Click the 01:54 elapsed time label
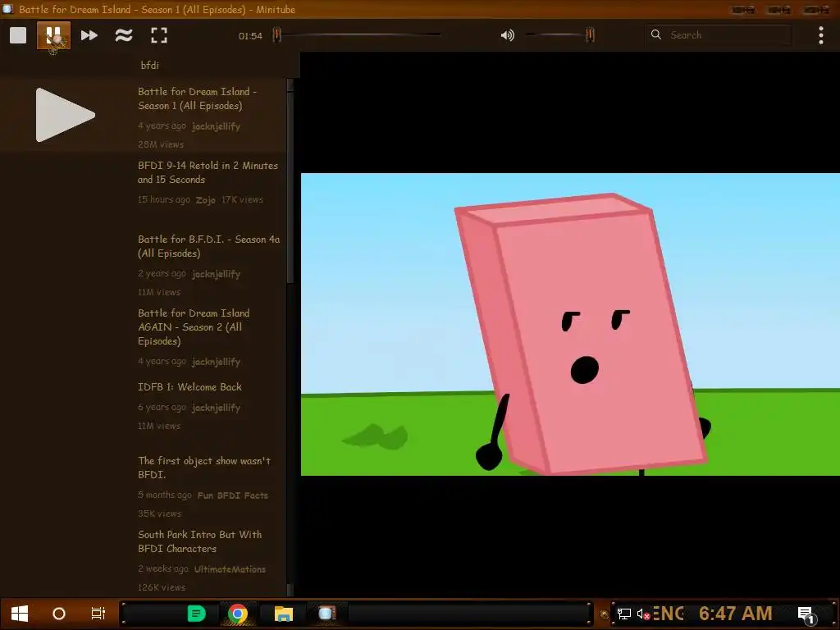The height and width of the screenshot is (630, 840). coord(250,36)
